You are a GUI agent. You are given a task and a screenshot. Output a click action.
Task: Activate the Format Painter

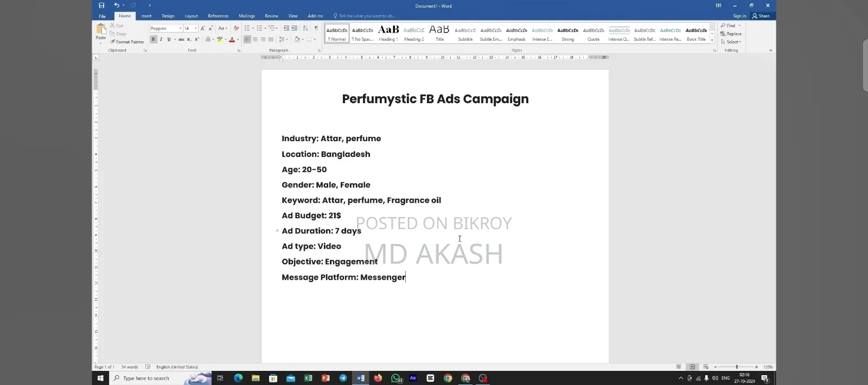(127, 42)
